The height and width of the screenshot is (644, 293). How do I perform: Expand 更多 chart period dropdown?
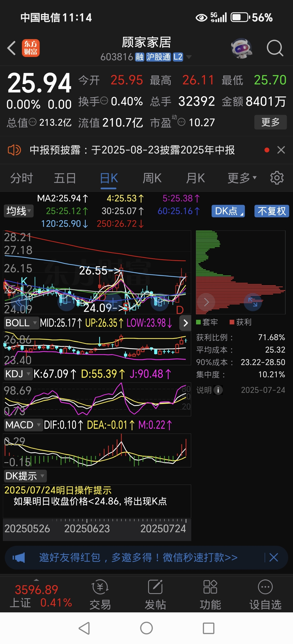pos(242,178)
